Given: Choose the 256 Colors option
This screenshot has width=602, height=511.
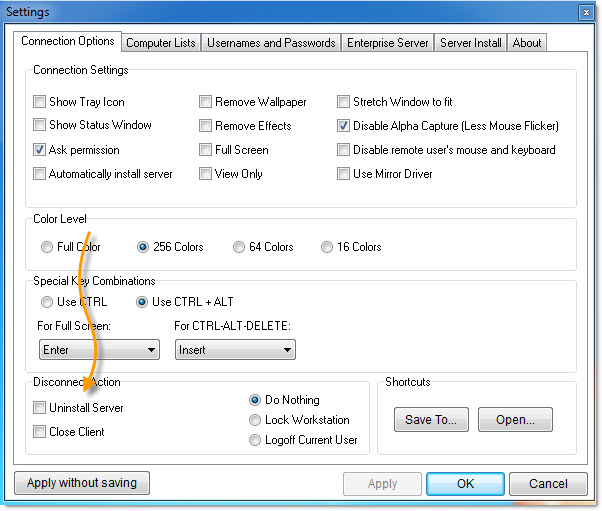Looking at the screenshot, I should coord(143,247).
